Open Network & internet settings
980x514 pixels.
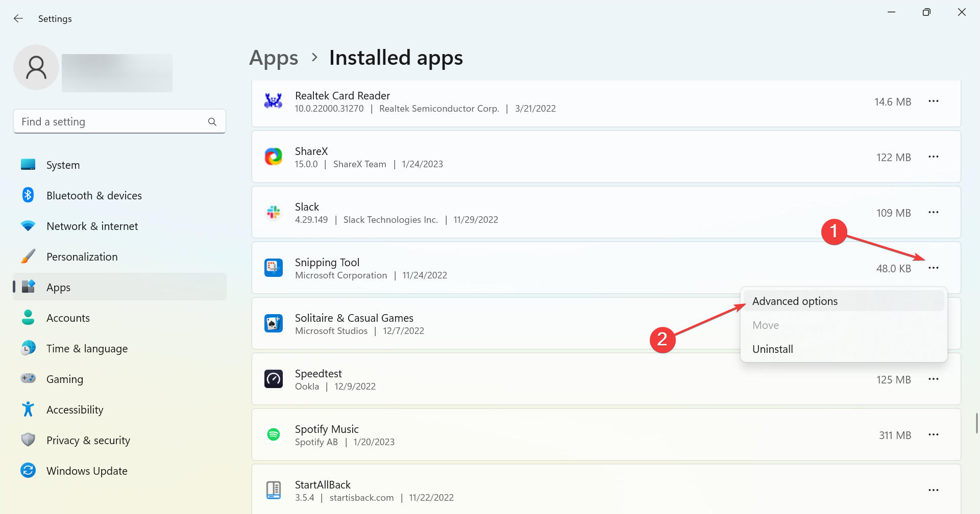pos(119,226)
